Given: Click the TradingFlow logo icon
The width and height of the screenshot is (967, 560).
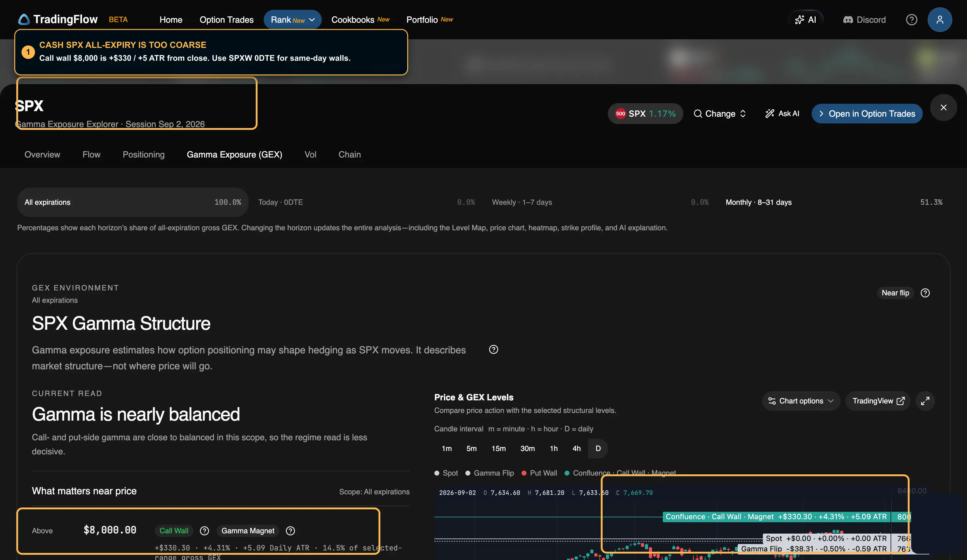Looking at the screenshot, I should point(24,20).
